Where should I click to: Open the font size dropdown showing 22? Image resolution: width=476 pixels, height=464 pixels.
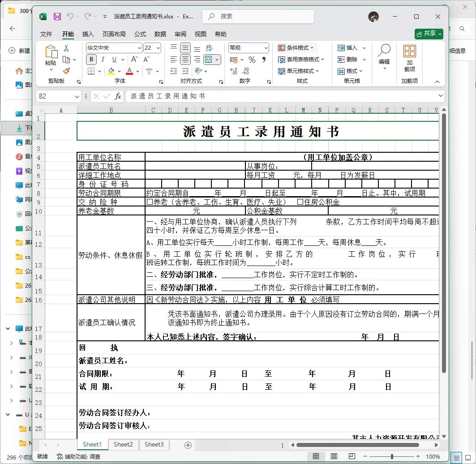pos(158,48)
